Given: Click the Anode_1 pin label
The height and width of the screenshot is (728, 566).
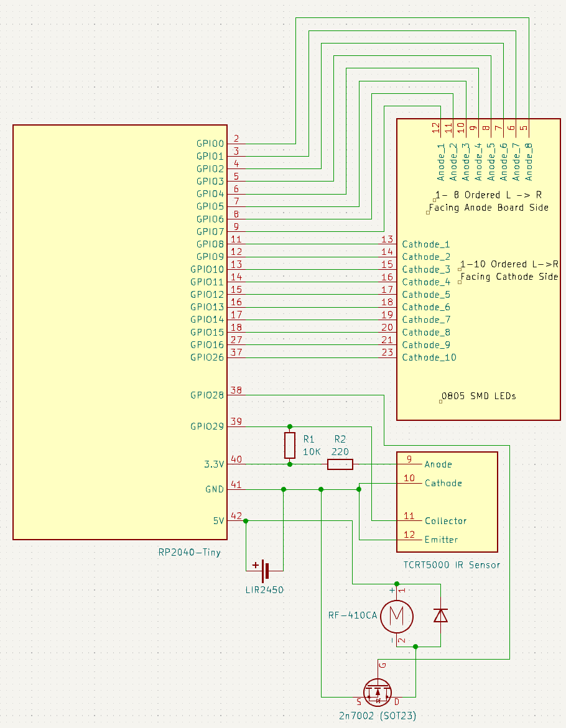Looking at the screenshot, I should (440, 162).
